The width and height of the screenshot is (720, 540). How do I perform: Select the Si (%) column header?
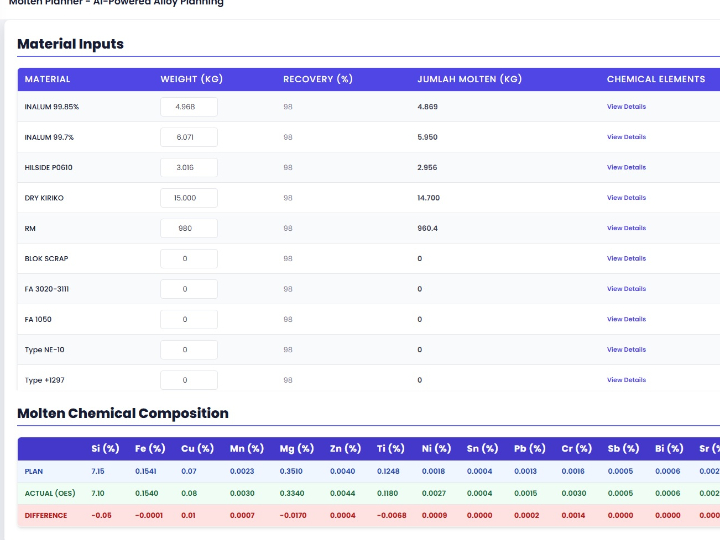[105, 449]
